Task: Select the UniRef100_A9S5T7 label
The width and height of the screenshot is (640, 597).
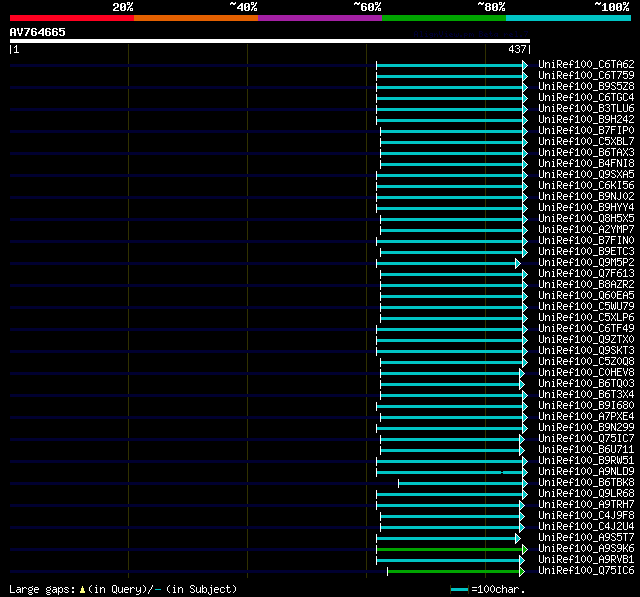Action: (x=586, y=538)
